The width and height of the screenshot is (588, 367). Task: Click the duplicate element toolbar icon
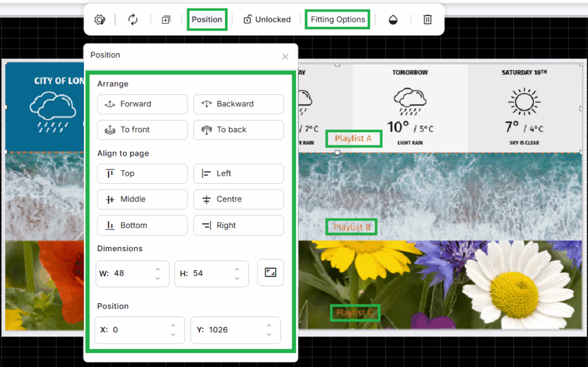[x=166, y=20]
